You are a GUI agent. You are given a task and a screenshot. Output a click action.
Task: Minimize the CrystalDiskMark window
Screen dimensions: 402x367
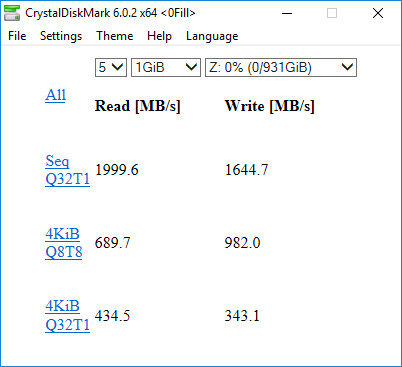pos(287,13)
